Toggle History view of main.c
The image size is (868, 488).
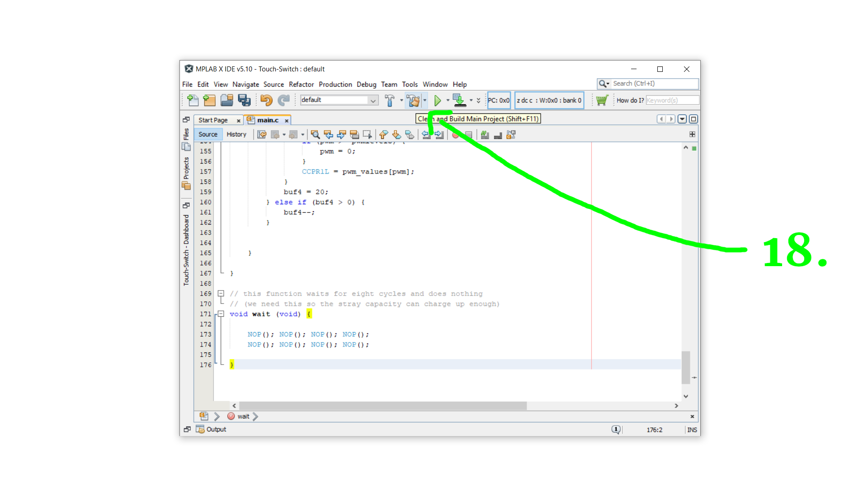coord(236,134)
